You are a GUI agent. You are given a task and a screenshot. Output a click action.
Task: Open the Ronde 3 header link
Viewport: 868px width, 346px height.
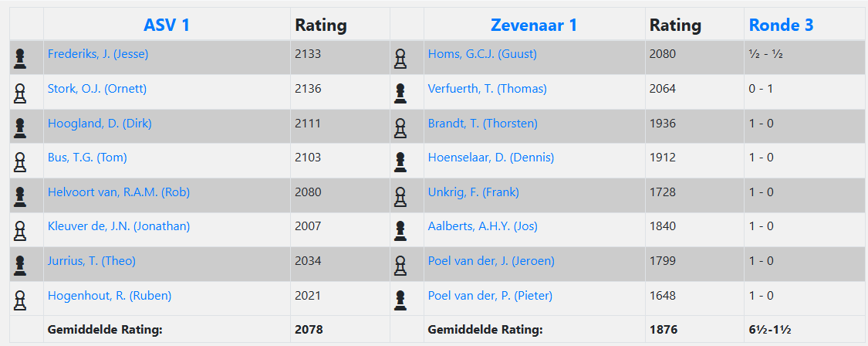pyautogui.click(x=781, y=25)
